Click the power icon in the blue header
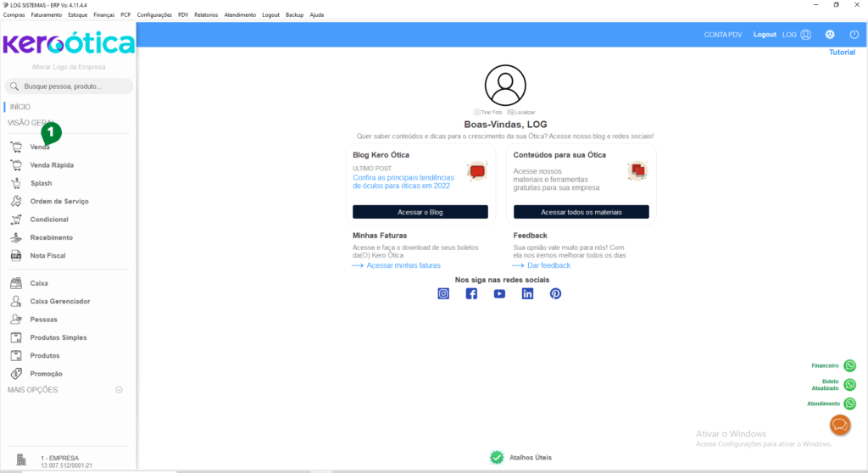868x473 pixels. (x=854, y=35)
